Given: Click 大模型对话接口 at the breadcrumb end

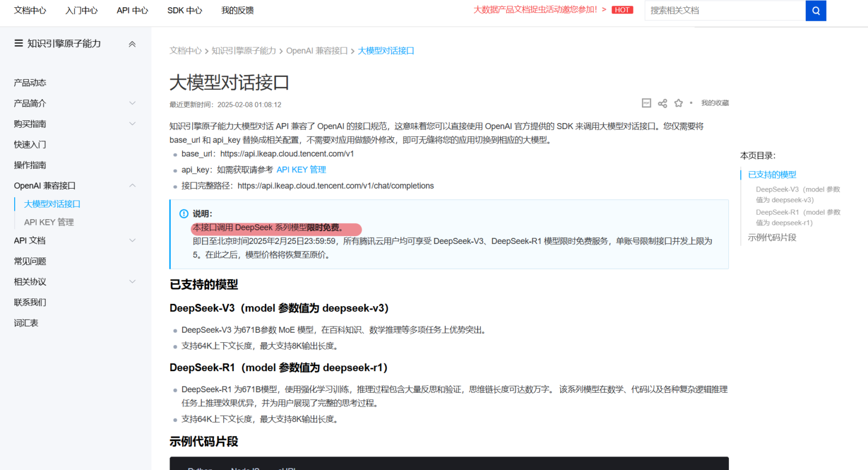Looking at the screenshot, I should pyautogui.click(x=386, y=51).
